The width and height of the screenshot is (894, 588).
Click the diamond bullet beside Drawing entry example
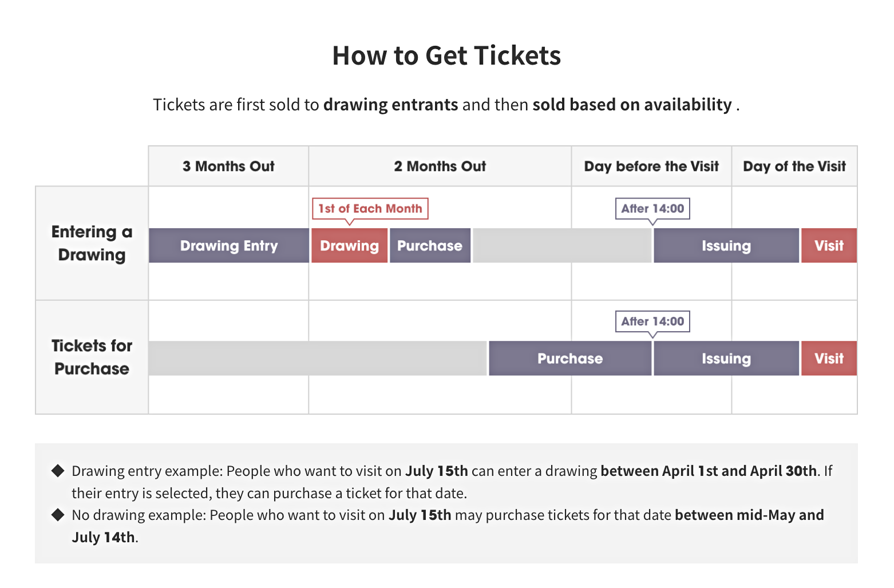pos(58,471)
